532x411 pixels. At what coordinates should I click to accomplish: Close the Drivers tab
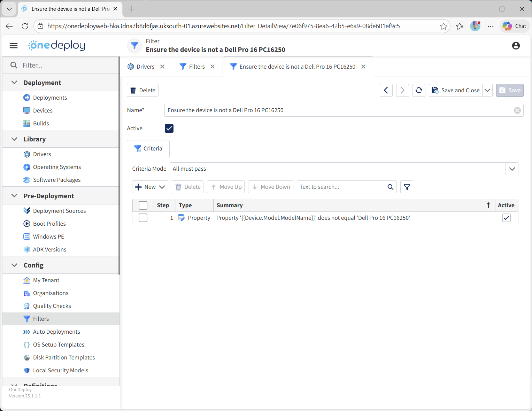162,67
